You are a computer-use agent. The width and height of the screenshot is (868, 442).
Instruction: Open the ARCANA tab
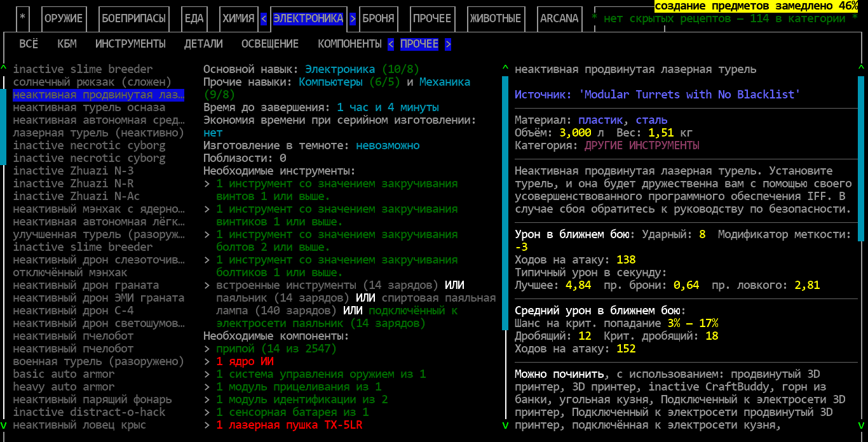tap(559, 18)
